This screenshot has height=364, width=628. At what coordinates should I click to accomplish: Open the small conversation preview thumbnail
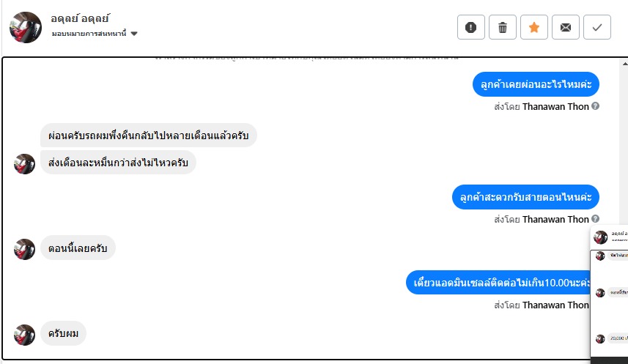[x=609, y=293]
